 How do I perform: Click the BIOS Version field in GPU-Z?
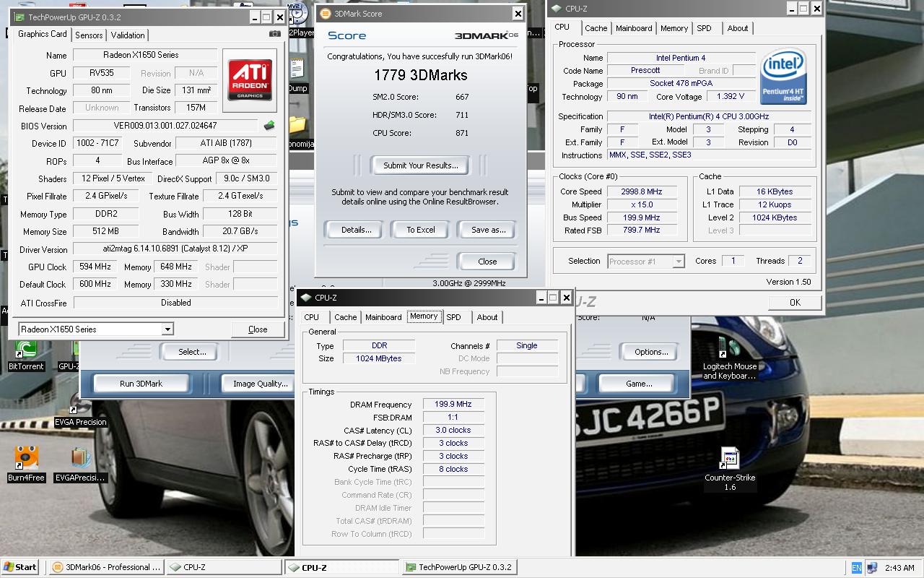point(165,126)
